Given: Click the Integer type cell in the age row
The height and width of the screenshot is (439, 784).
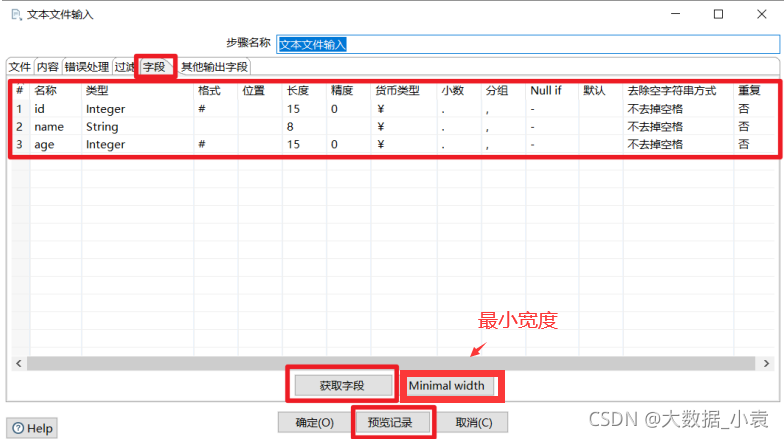Looking at the screenshot, I should click(x=138, y=144).
